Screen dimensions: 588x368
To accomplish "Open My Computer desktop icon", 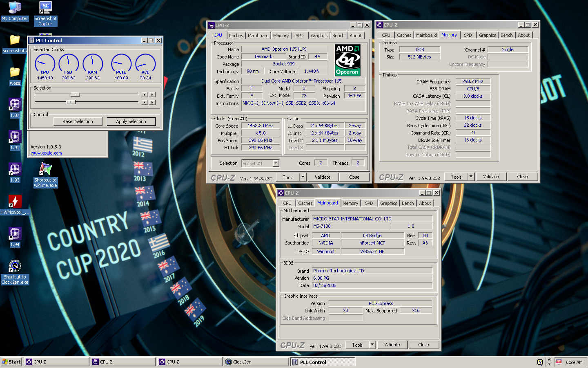I will [15, 11].
